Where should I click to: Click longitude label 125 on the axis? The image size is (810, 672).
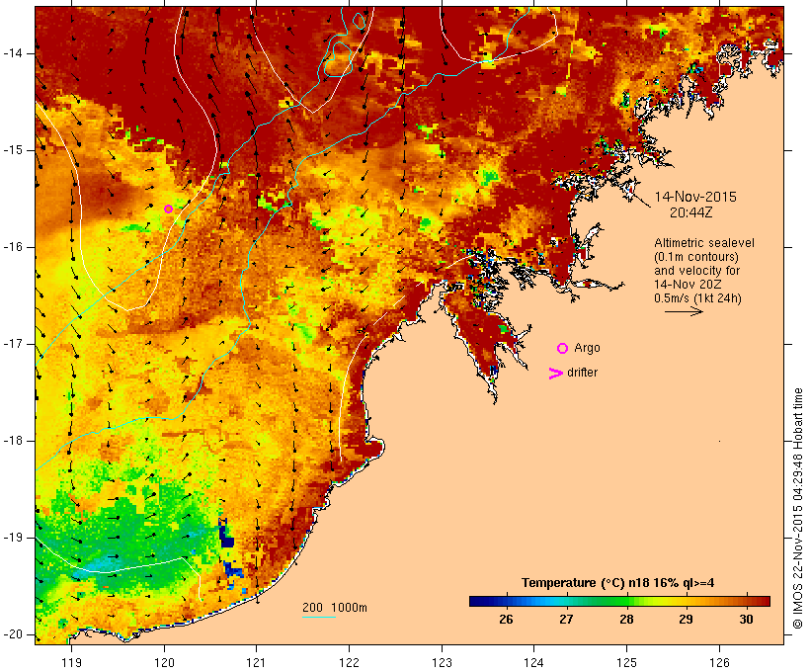626,662
